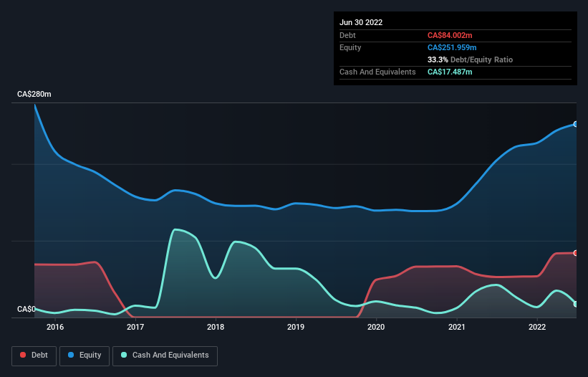Screen dimensions: 588x377
Task: Click the 2018 x-axis label
Action: (216, 327)
